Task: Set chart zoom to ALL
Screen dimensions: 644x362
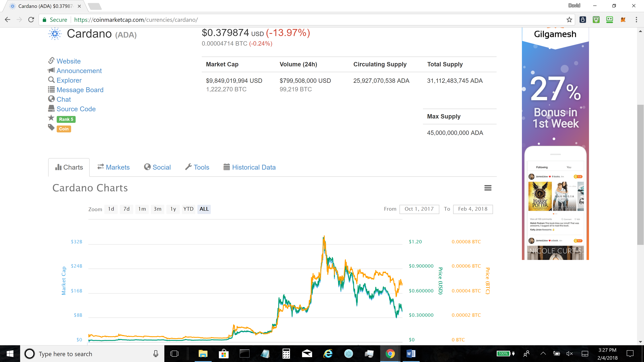Action: (204, 209)
